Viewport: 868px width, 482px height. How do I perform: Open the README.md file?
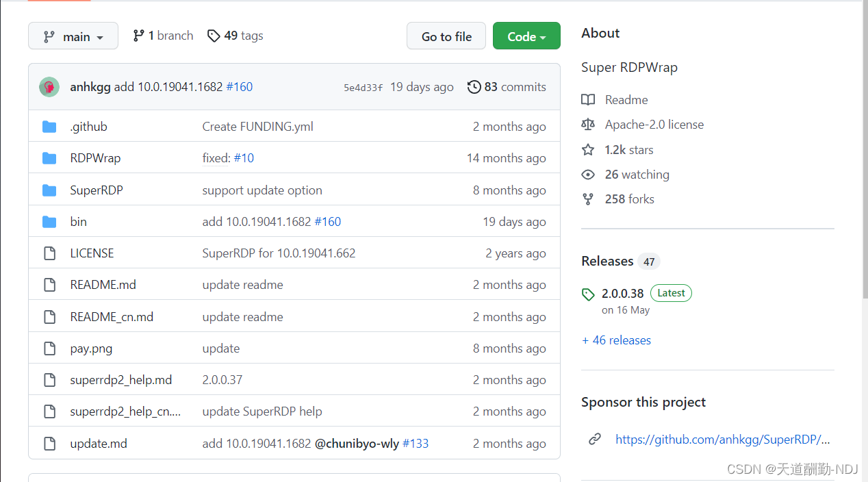point(103,285)
